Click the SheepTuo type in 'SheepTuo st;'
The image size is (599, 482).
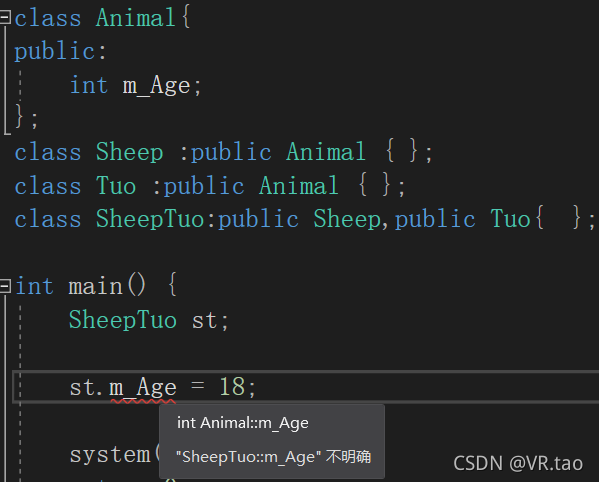tap(123, 320)
